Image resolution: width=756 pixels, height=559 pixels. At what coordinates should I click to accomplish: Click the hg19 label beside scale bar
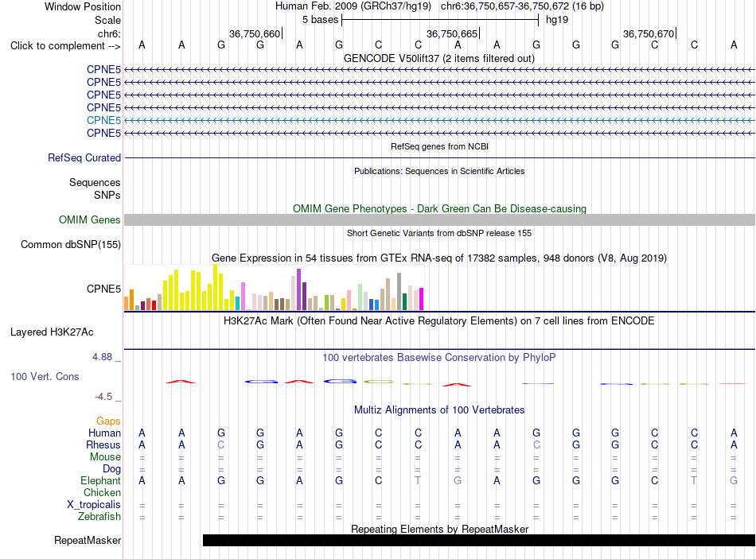557,20
